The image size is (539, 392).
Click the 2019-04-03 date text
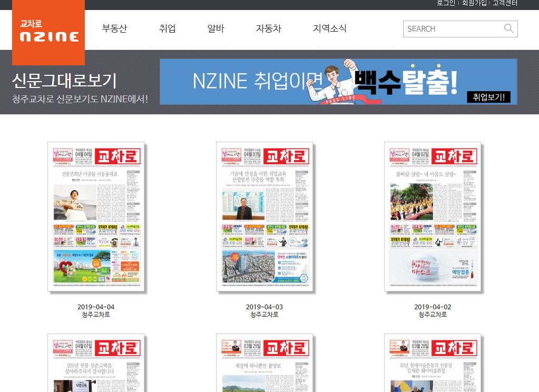[264, 307]
